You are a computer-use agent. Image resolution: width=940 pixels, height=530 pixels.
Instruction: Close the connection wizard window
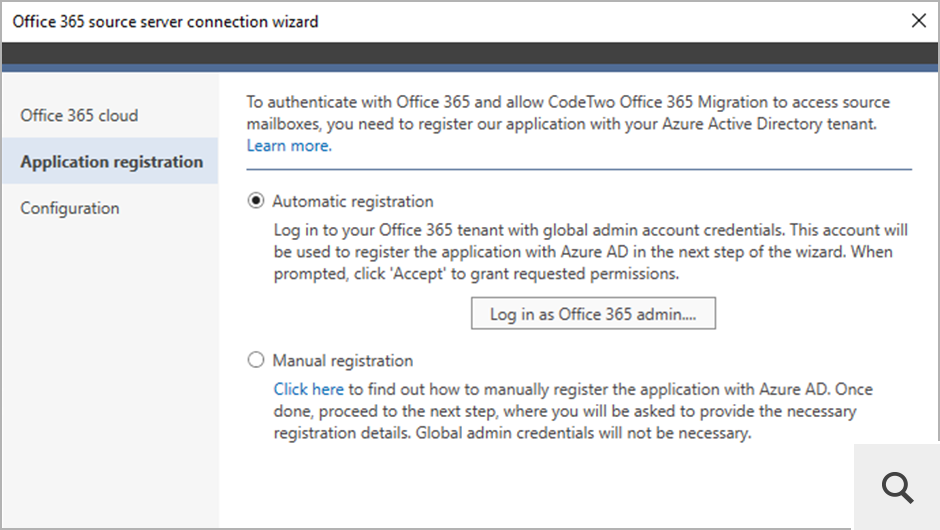coord(918,21)
